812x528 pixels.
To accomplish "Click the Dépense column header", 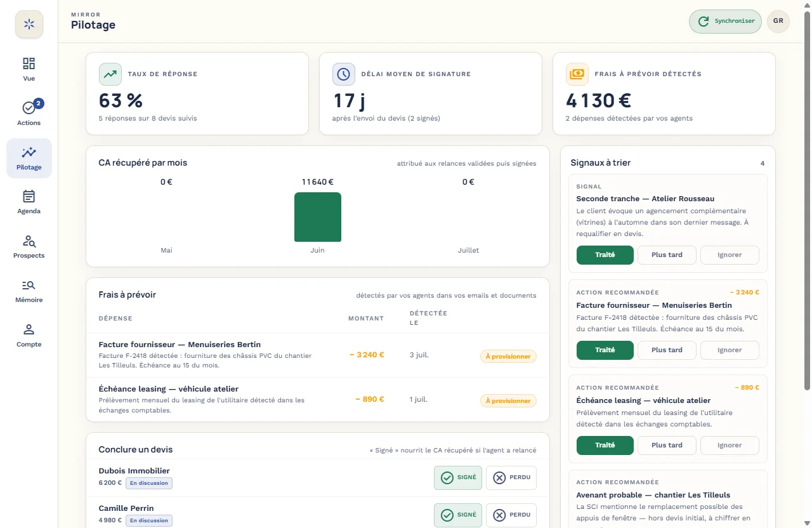I will click(x=115, y=319).
